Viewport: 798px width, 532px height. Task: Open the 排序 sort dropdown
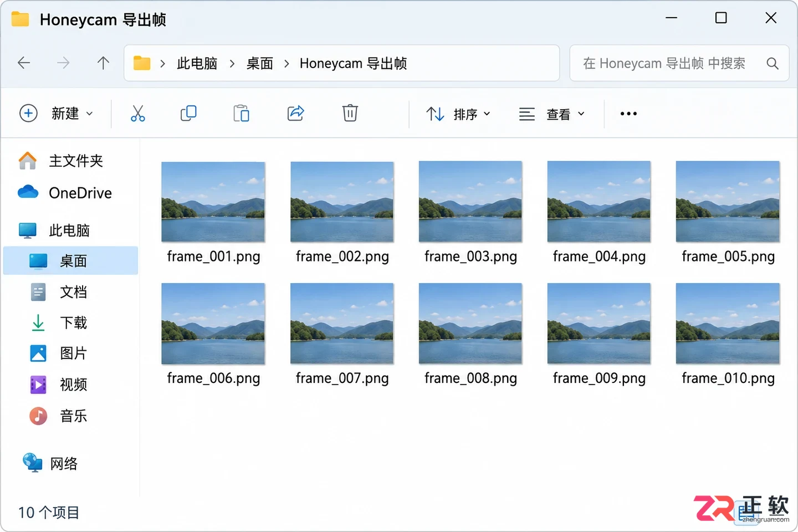(x=458, y=114)
